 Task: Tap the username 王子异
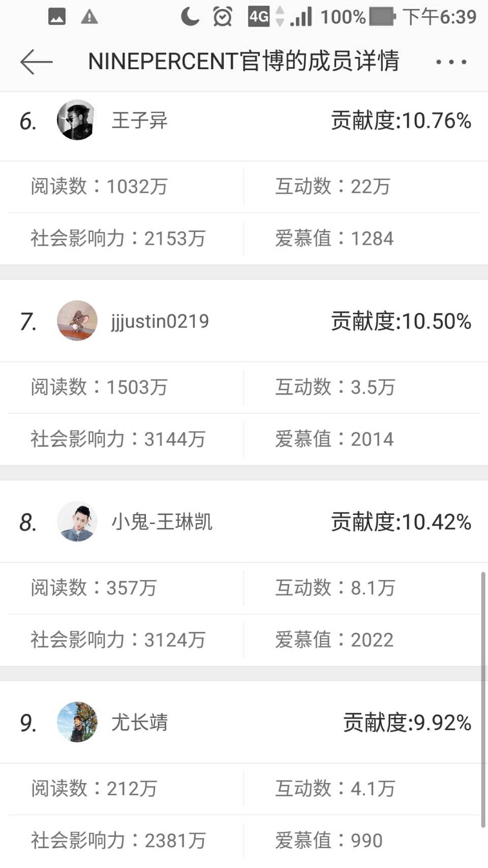click(x=139, y=121)
